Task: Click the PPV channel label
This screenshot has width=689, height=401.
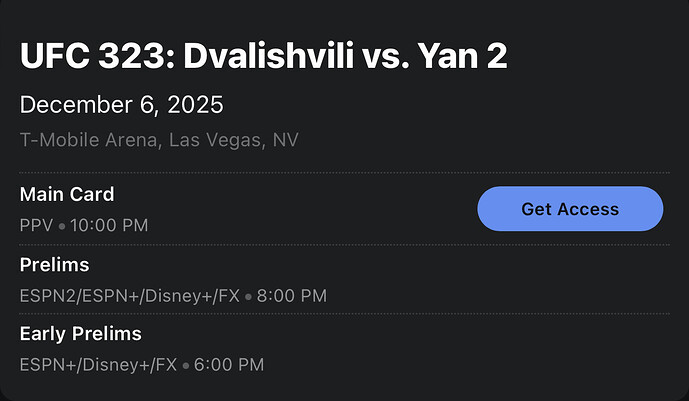Action: (36, 225)
